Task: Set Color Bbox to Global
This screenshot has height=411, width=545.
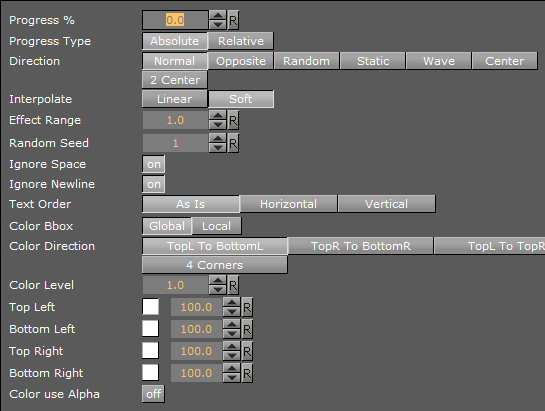Action: pos(167,226)
